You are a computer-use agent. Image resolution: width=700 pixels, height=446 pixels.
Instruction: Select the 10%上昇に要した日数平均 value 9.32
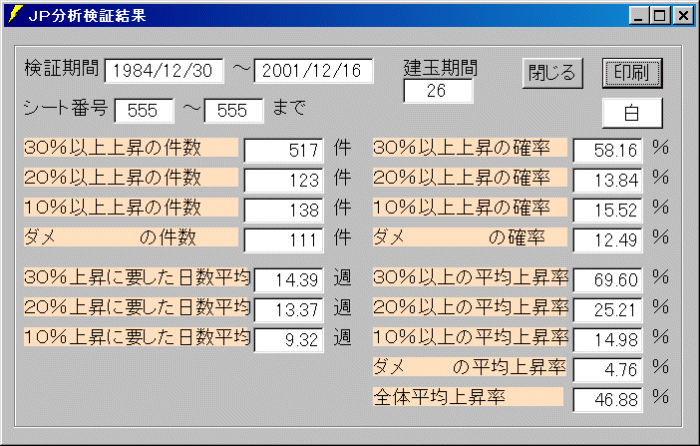[x=288, y=340]
